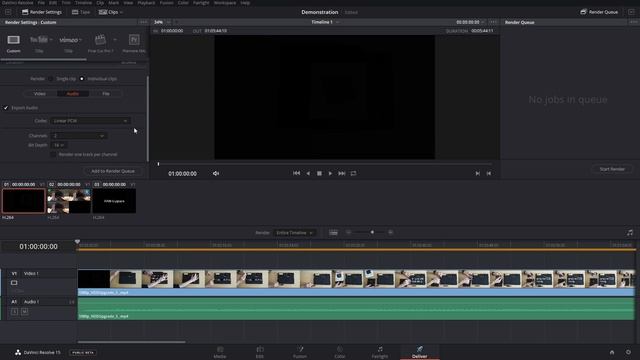Open the Bit Depth dropdown
This screenshot has width=640, height=360.
[x=59, y=145]
